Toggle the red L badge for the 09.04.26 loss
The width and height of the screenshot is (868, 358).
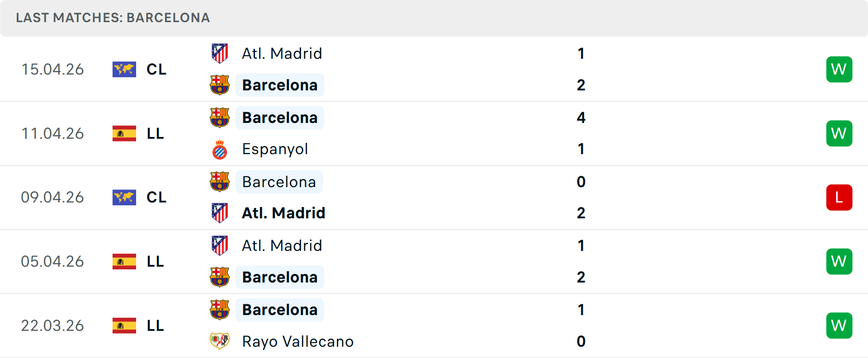tap(839, 198)
